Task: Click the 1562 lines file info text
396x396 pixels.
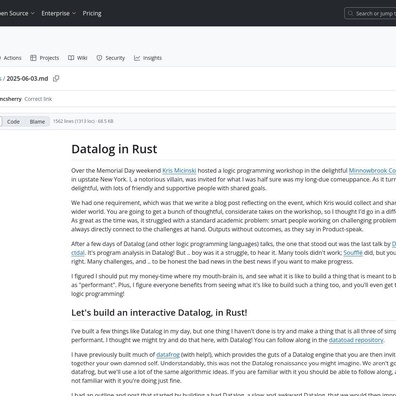Action: pyautogui.click(x=83, y=121)
